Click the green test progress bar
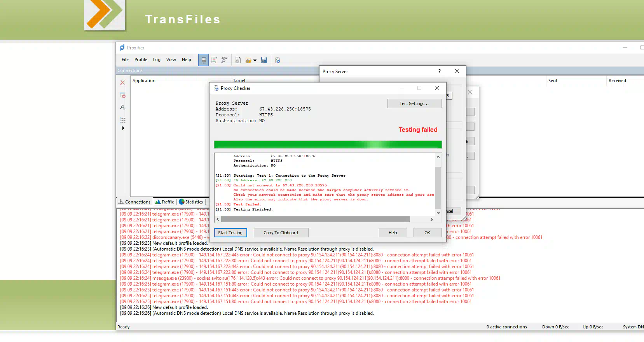This screenshot has width=644, height=342. 328,145
